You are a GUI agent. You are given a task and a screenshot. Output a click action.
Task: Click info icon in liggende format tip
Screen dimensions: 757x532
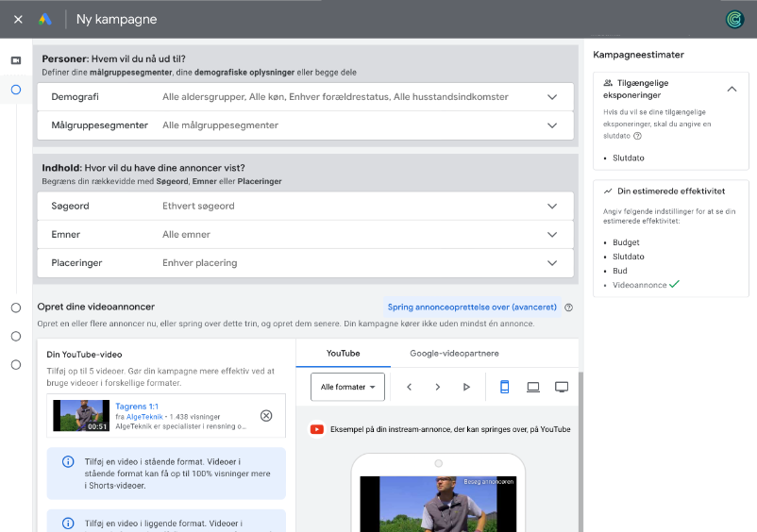tap(68, 524)
